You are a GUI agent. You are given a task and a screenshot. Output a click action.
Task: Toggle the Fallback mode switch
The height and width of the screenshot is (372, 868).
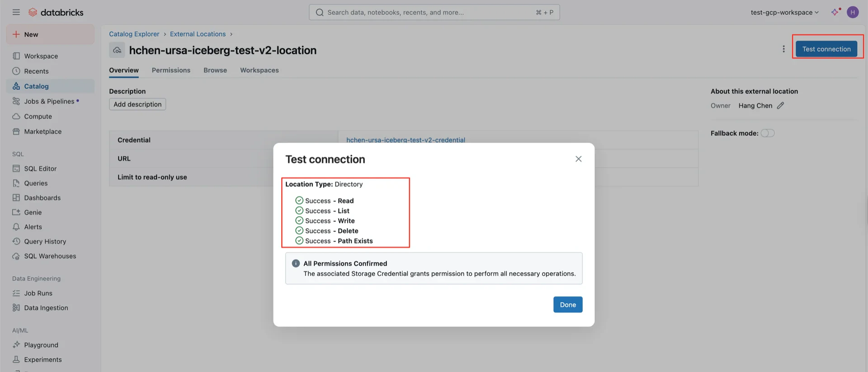point(767,133)
